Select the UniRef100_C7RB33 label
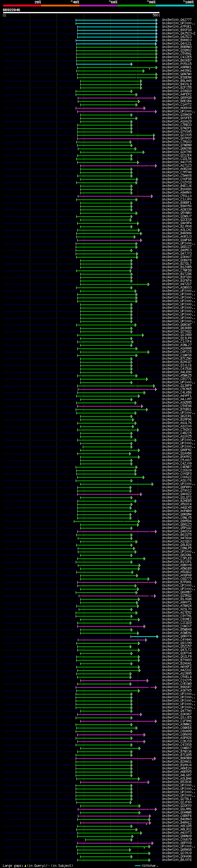This screenshot has width=197, height=868. (177, 125)
